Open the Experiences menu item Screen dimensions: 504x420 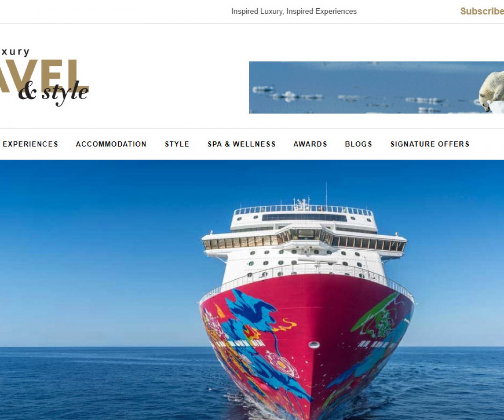(x=30, y=144)
